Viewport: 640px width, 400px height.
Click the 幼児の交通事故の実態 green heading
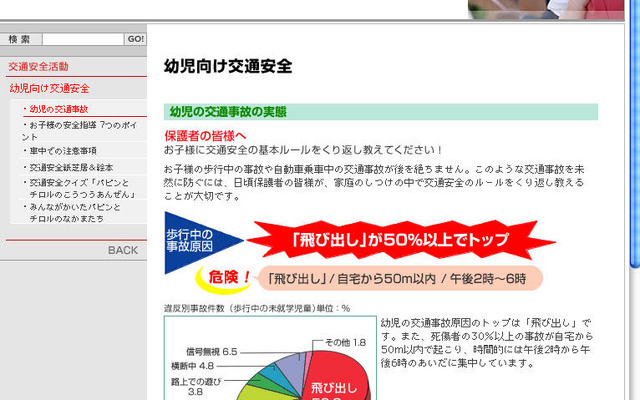coord(228,112)
